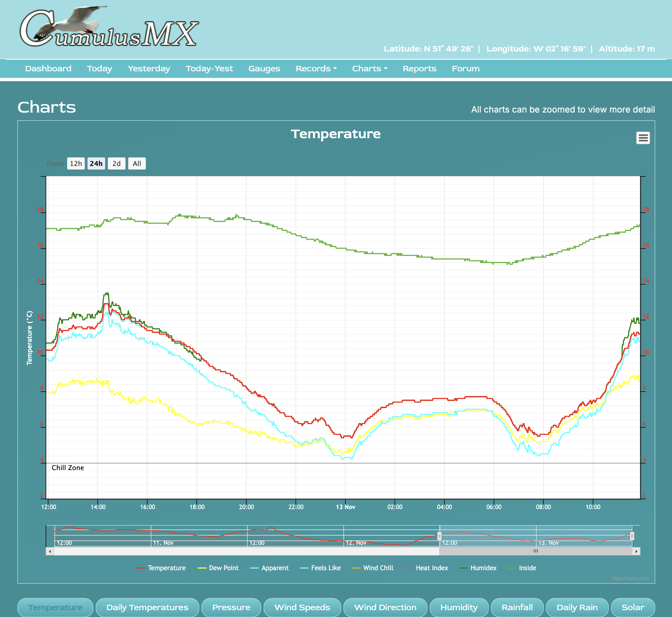The image size is (672, 617).
Task: Go to the Dashboard page
Action: click(48, 69)
